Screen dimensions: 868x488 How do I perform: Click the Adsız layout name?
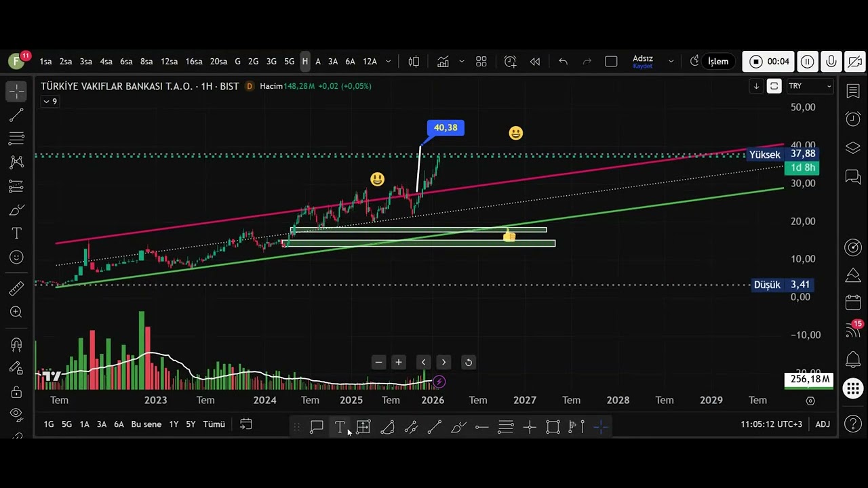click(x=643, y=59)
